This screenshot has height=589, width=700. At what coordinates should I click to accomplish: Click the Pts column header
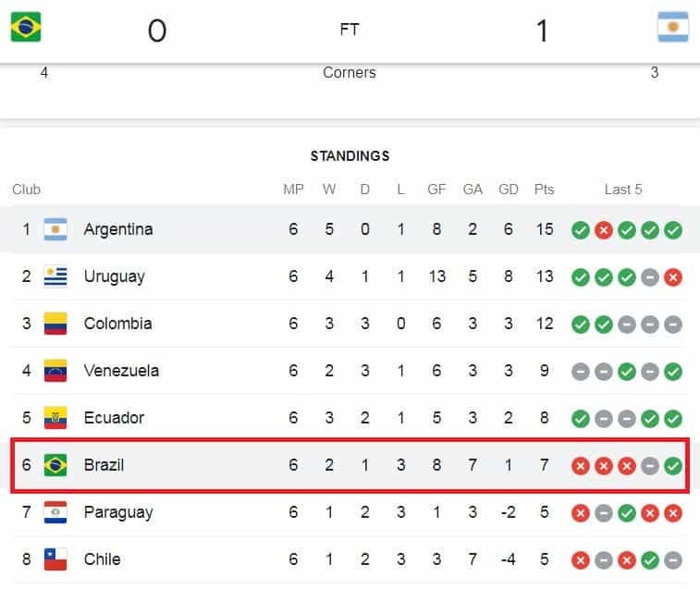pos(544,190)
